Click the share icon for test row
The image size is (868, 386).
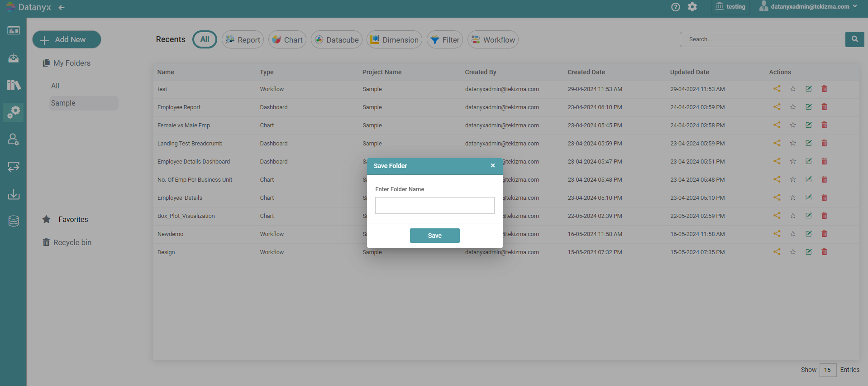click(777, 89)
